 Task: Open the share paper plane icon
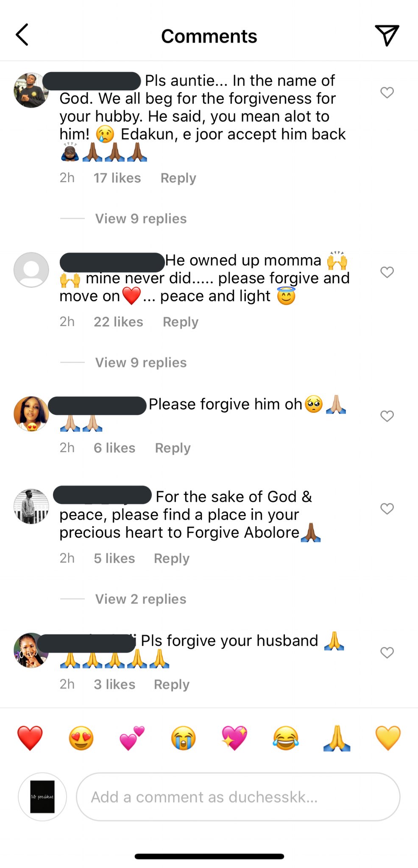(387, 35)
